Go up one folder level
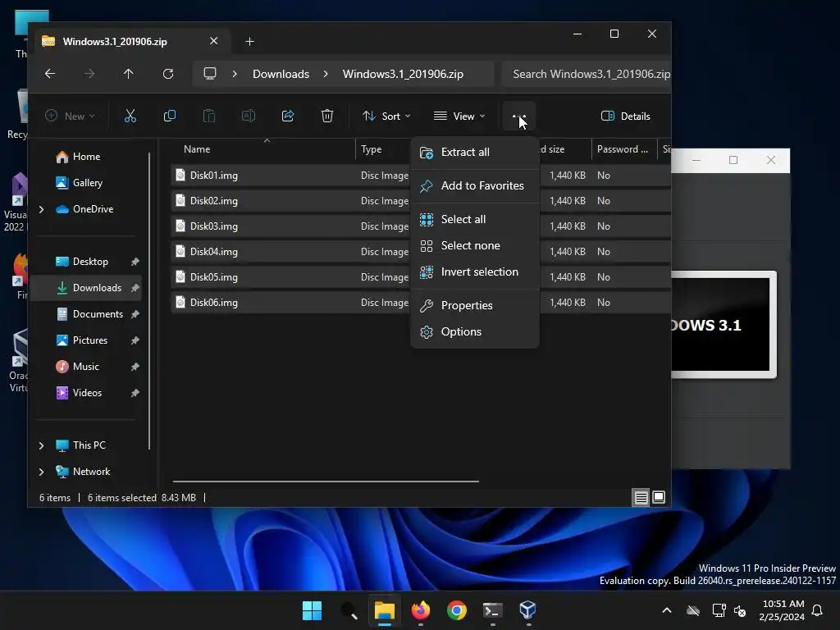 [x=129, y=74]
